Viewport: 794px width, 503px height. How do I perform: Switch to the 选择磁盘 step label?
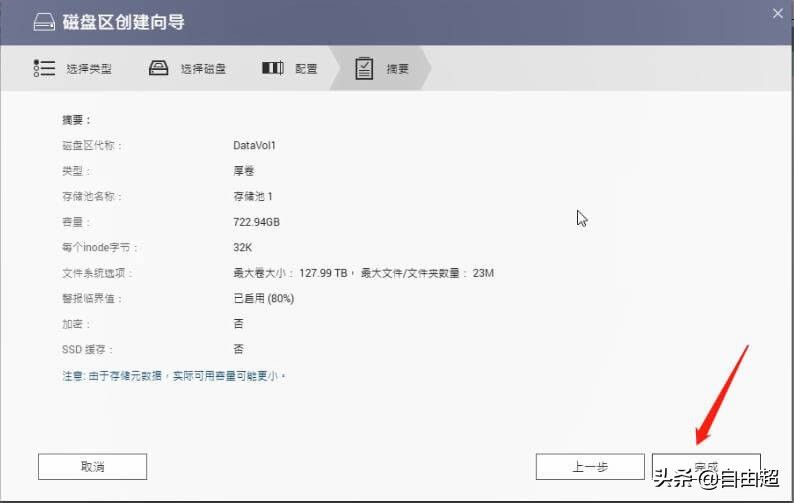click(x=203, y=69)
